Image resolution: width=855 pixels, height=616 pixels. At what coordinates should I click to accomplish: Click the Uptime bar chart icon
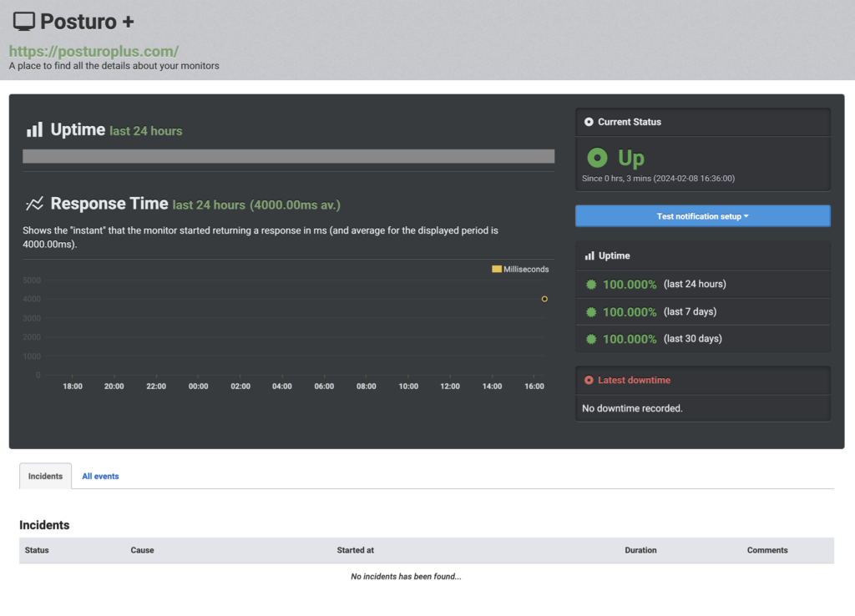(x=34, y=129)
